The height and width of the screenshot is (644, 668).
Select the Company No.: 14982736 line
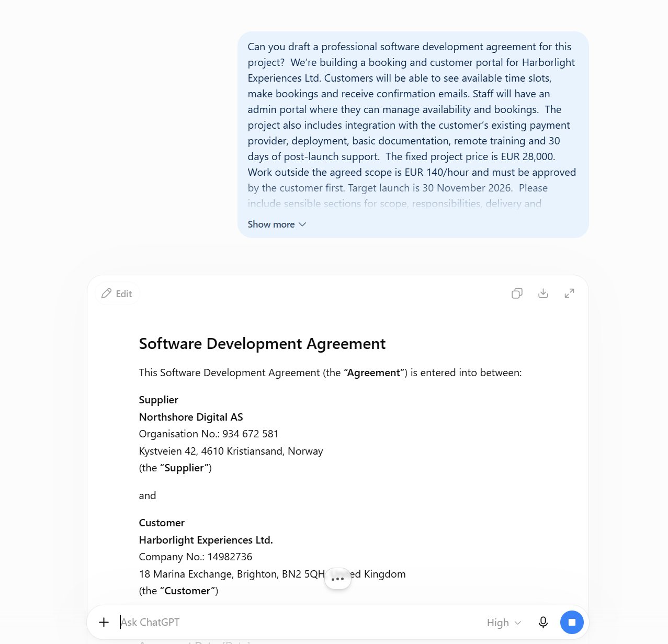tap(196, 557)
